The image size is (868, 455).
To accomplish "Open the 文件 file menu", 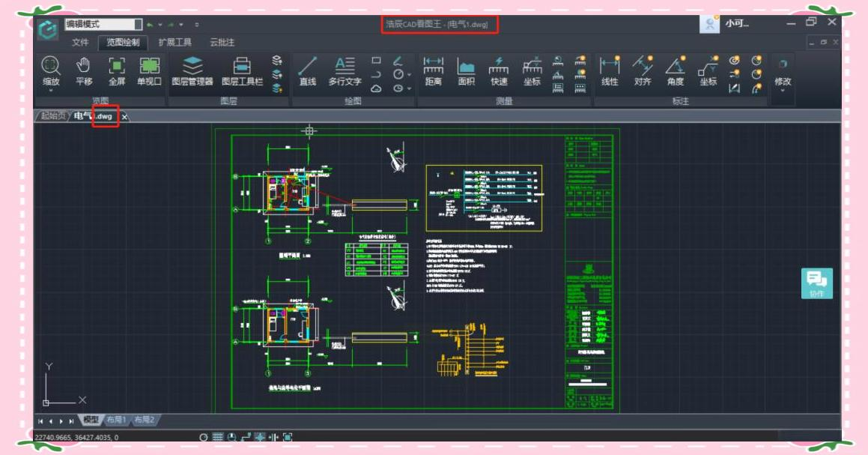I will click(x=80, y=43).
